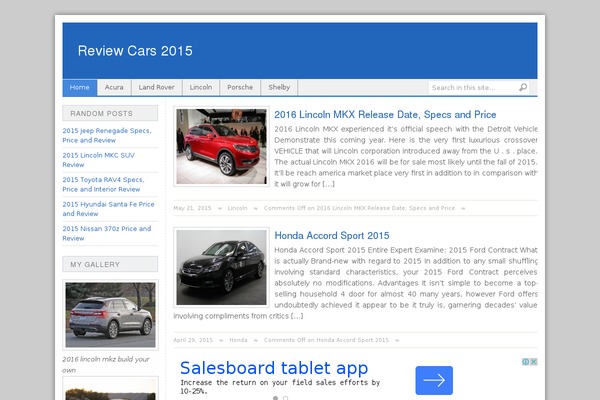Open the Home menu tab
Screen dimensions: 600x400
tap(80, 88)
